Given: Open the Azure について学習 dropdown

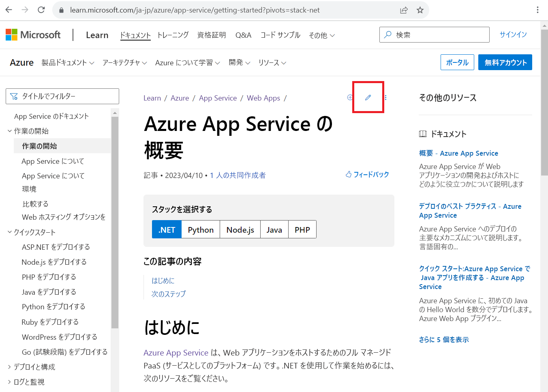Looking at the screenshot, I should tap(188, 62).
